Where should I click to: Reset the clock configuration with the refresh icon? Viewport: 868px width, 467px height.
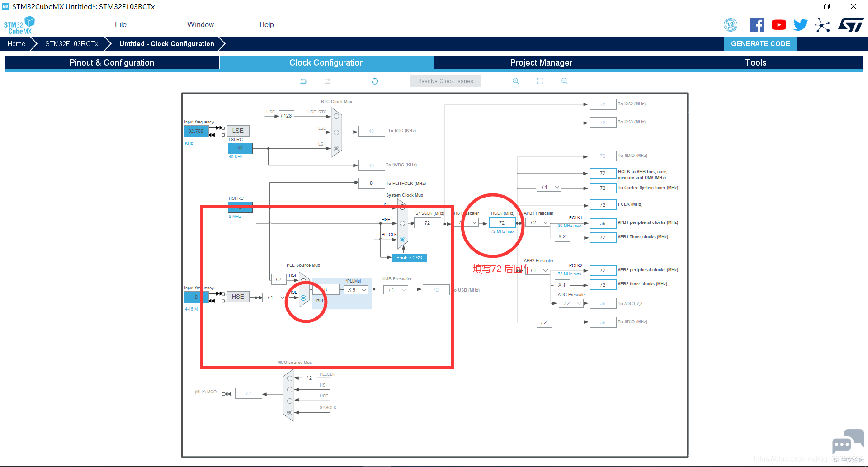coord(375,81)
